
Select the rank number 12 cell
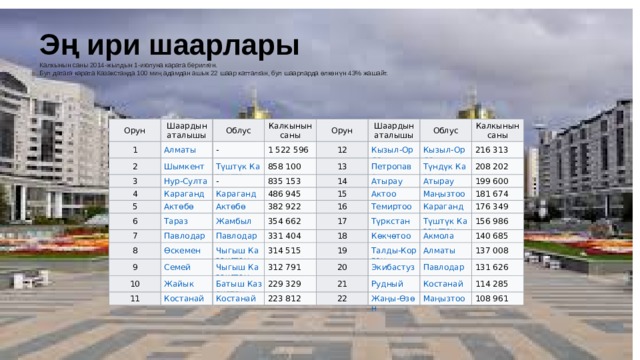coord(342,150)
